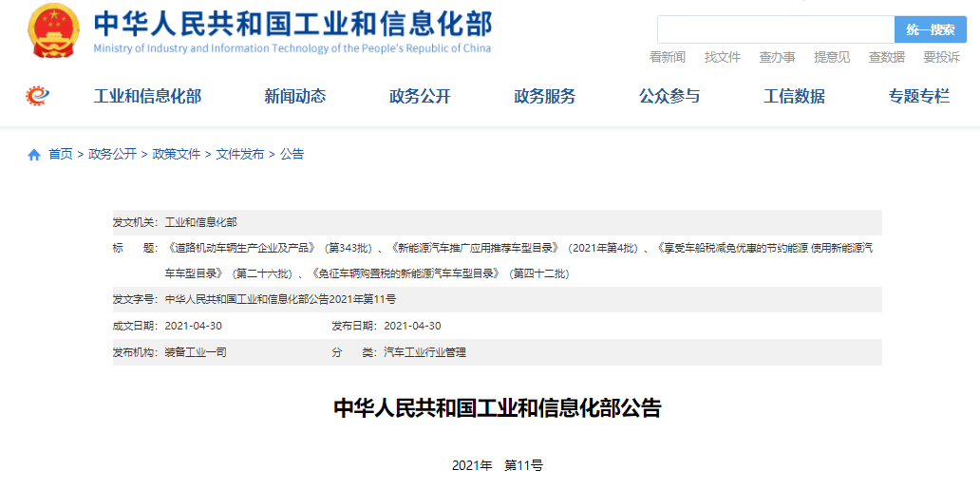Click the 统一搜索 search button

(931, 29)
